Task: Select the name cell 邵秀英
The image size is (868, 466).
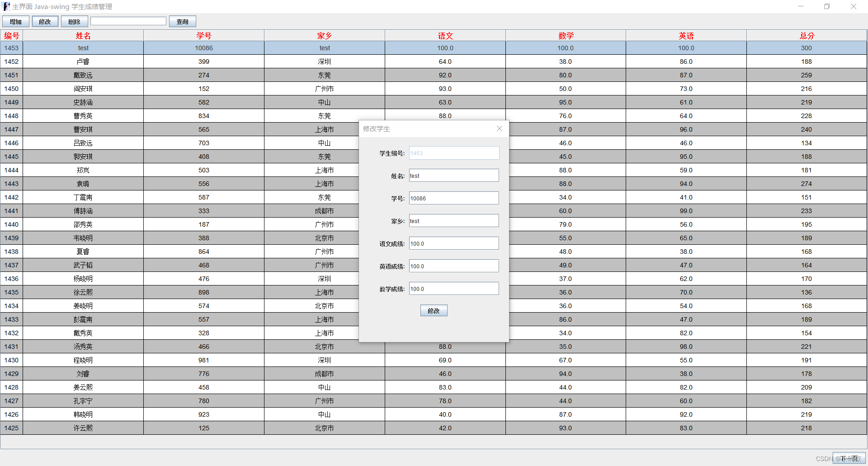Action: point(83,224)
